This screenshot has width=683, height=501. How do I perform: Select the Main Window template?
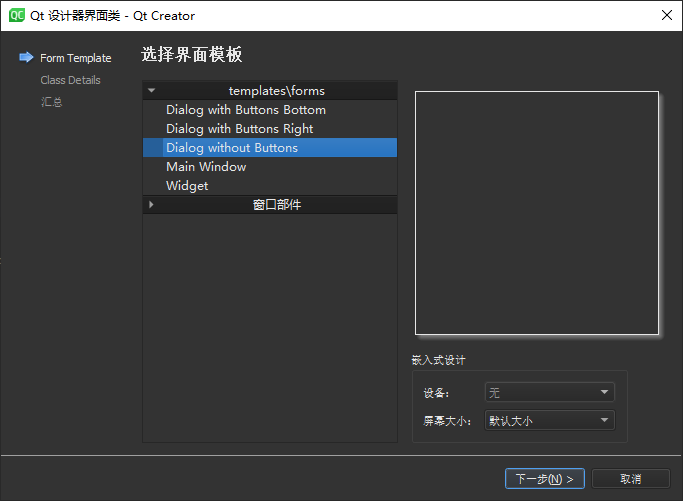206,167
